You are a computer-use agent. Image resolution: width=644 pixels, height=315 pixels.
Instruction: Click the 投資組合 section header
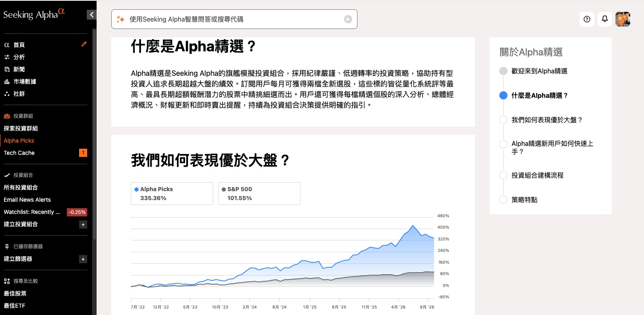23,175
